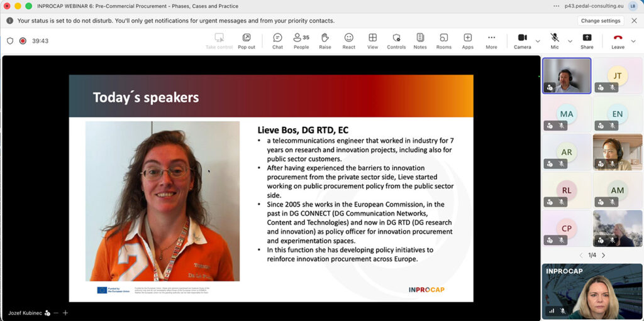Click the recording indicator icon
This screenshot has width=644, height=321.
click(23, 41)
